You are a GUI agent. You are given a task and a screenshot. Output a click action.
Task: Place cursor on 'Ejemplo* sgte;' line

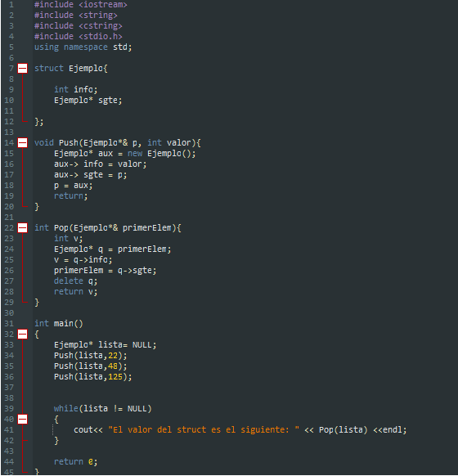pos(88,100)
